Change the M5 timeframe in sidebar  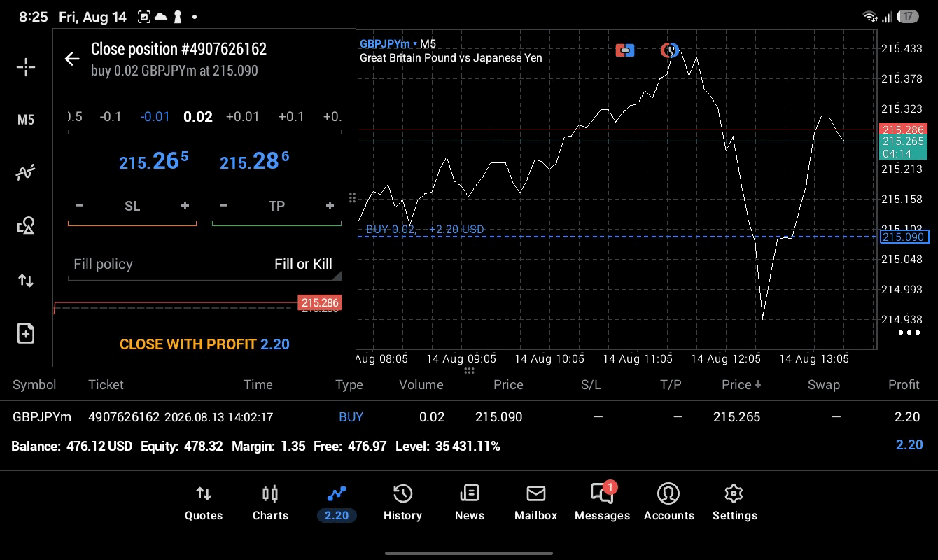tap(26, 120)
